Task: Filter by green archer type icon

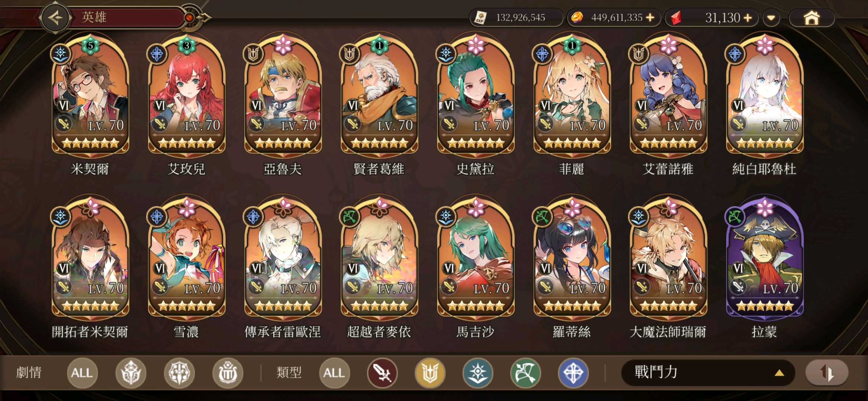Action: (526, 373)
